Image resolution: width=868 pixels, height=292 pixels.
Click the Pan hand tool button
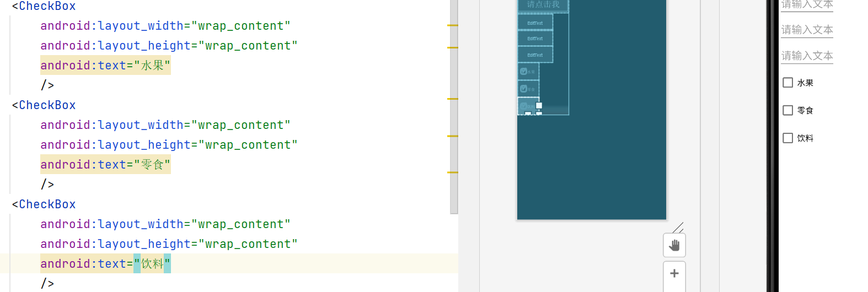[674, 245]
